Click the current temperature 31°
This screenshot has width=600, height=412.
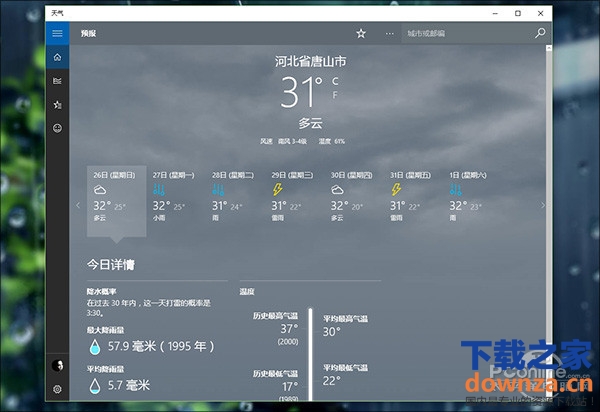click(302, 91)
